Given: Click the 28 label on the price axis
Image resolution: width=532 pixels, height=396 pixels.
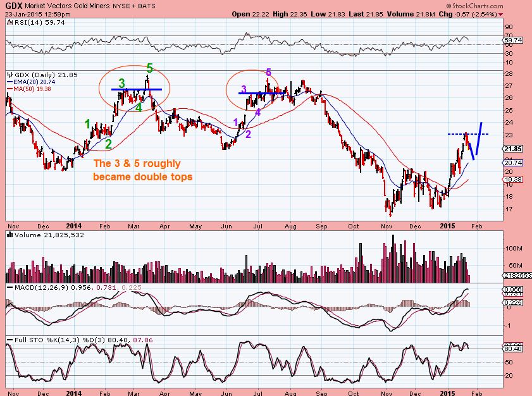Looking at the screenshot, I should tap(509, 74).
